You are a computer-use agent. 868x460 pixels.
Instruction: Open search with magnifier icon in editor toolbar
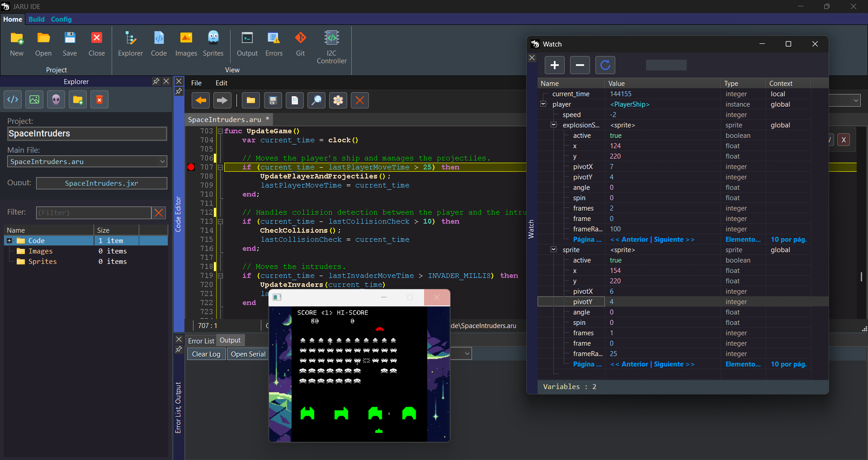[x=316, y=100]
